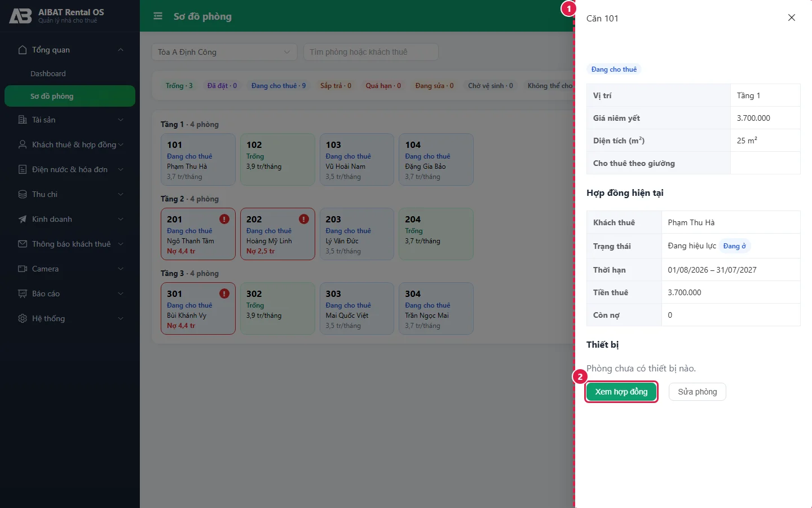Click the term 01/08/2026 – 31/07/2027

[x=712, y=270]
